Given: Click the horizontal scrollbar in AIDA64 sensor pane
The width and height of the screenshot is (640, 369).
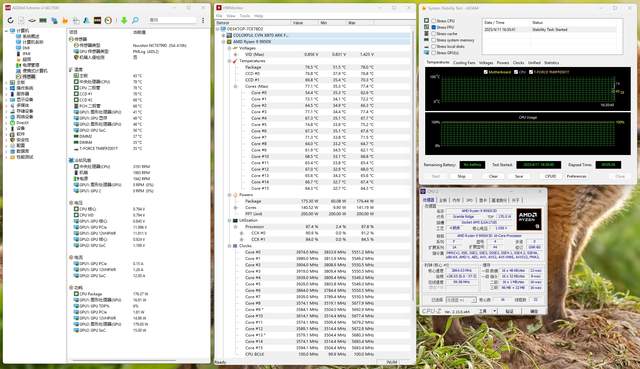Looking at the screenshot, I should click(124, 360).
